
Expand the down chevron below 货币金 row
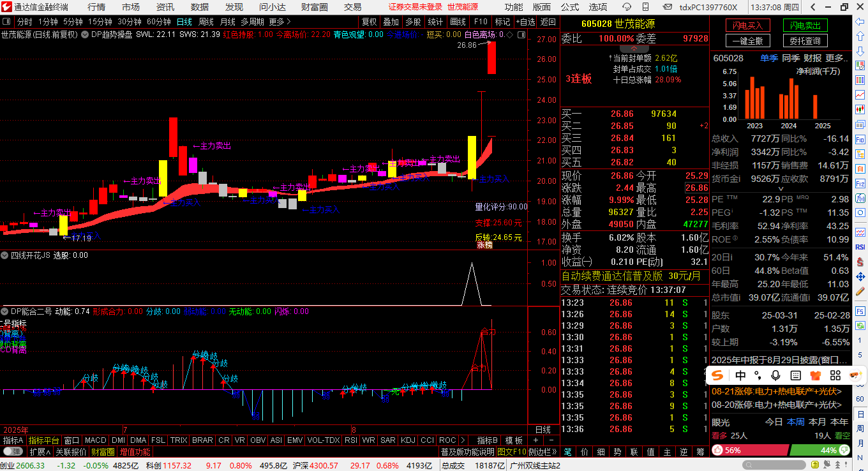coord(781,189)
